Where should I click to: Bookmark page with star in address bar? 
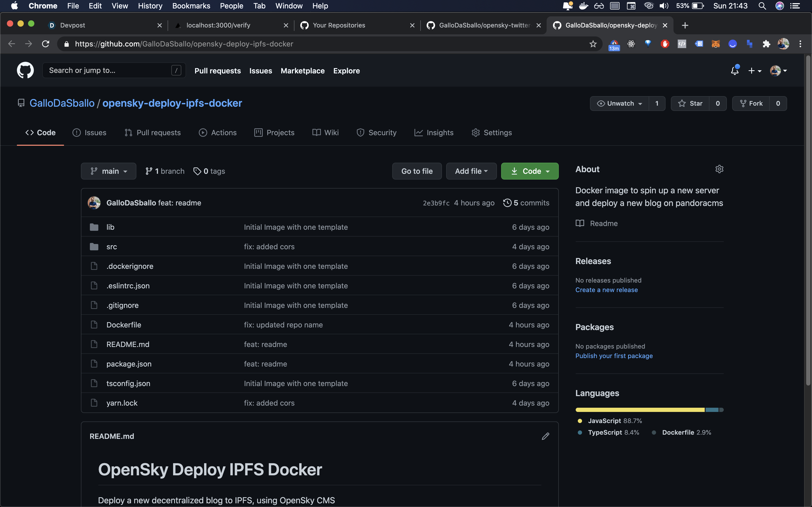593,44
